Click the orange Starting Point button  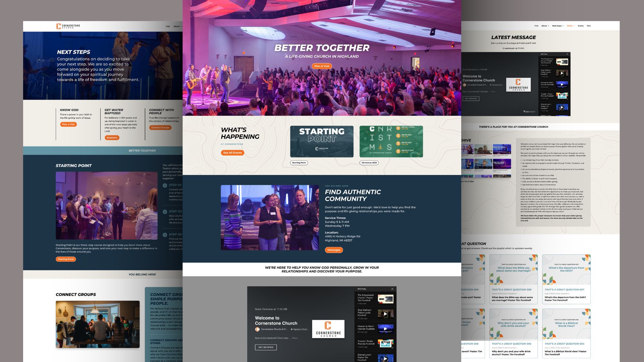click(65, 259)
